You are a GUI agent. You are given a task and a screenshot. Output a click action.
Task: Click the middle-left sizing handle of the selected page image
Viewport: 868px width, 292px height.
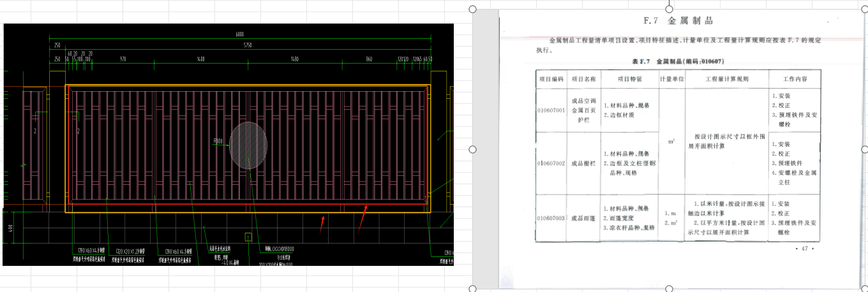(473, 149)
